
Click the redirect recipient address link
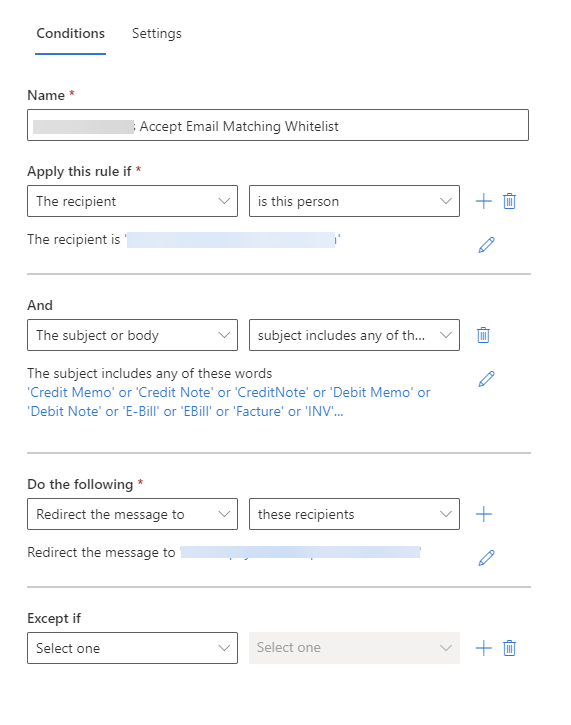point(301,552)
